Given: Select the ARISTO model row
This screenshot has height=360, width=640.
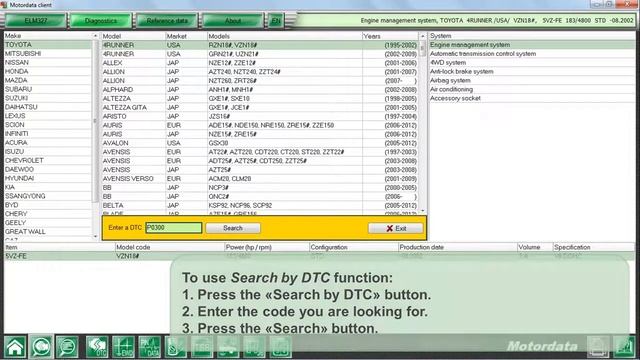Looking at the screenshot, I should click(x=260, y=116).
